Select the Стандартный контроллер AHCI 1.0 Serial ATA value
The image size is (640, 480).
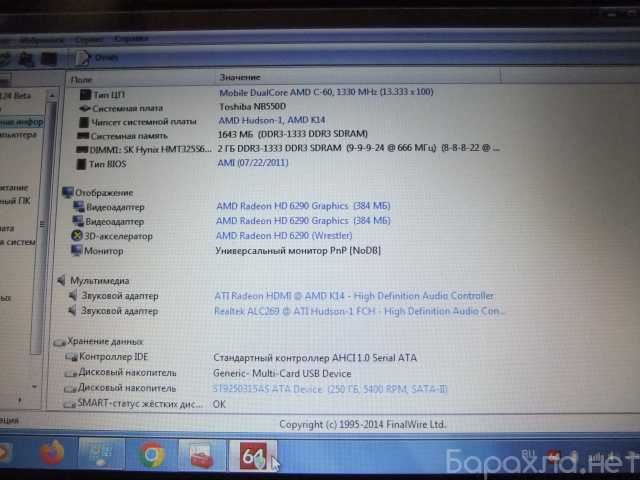point(315,358)
